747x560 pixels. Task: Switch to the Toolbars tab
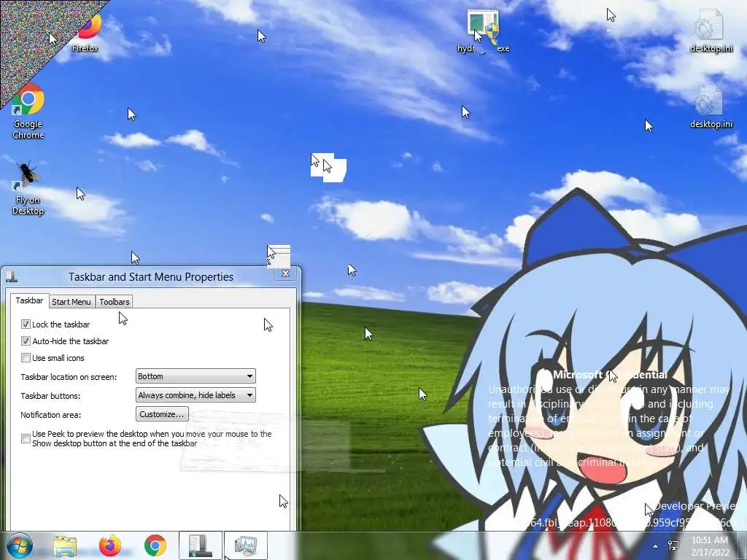pyautogui.click(x=115, y=302)
